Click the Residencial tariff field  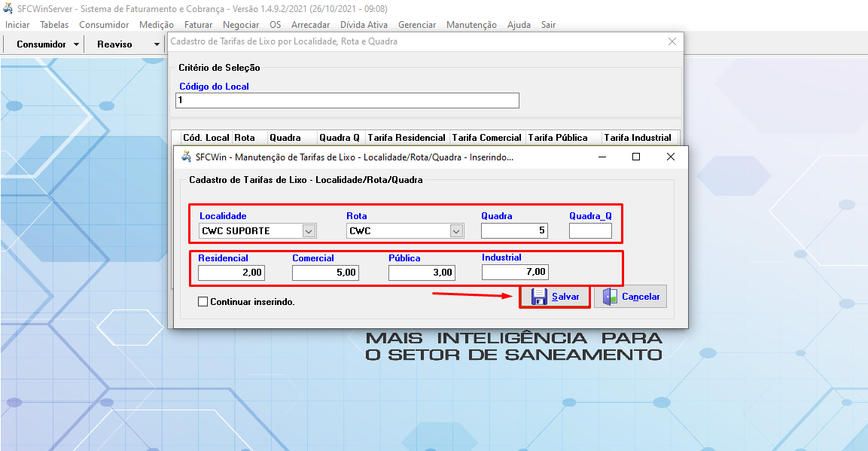tap(231, 273)
